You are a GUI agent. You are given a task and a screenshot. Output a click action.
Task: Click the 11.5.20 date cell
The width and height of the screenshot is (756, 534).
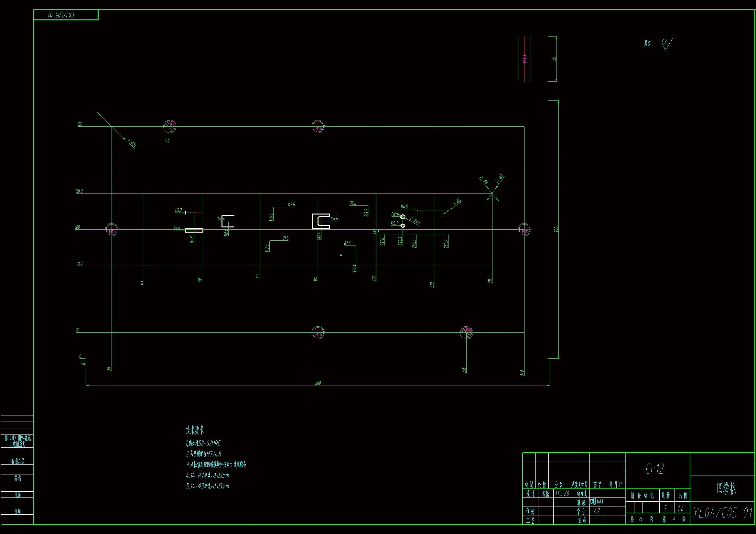(x=562, y=494)
